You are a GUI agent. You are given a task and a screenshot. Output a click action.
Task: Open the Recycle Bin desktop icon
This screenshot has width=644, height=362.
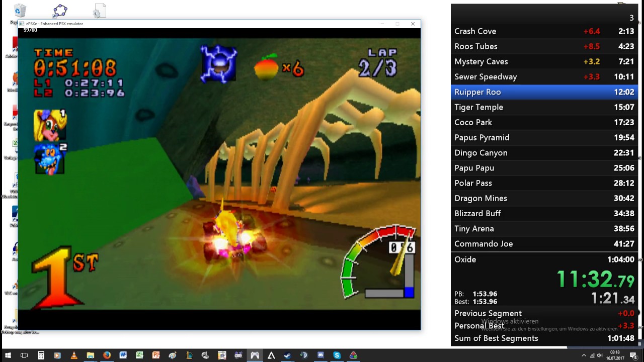20,12
